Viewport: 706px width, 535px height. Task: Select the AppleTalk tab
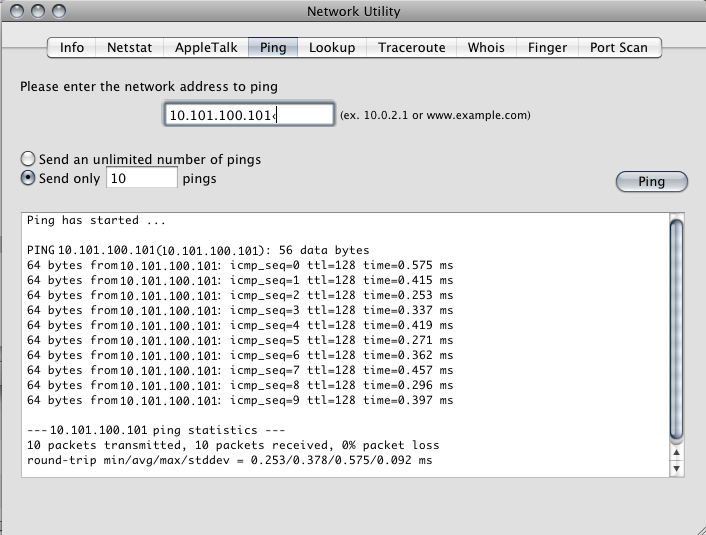pos(206,47)
